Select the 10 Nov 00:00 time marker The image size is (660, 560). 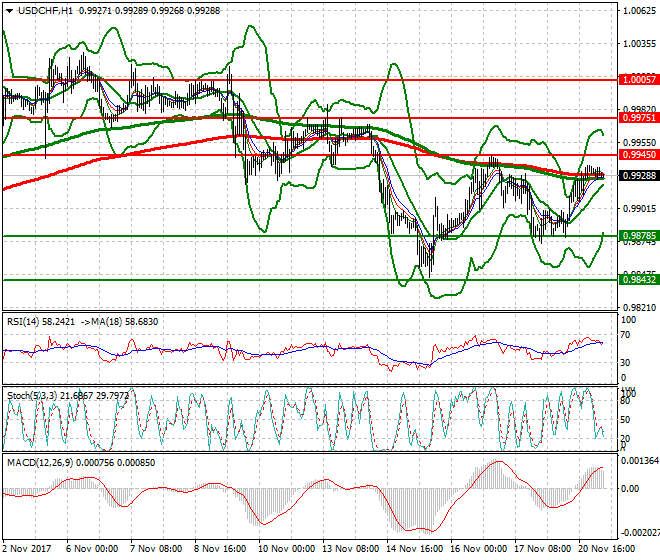[x=289, y=548]
